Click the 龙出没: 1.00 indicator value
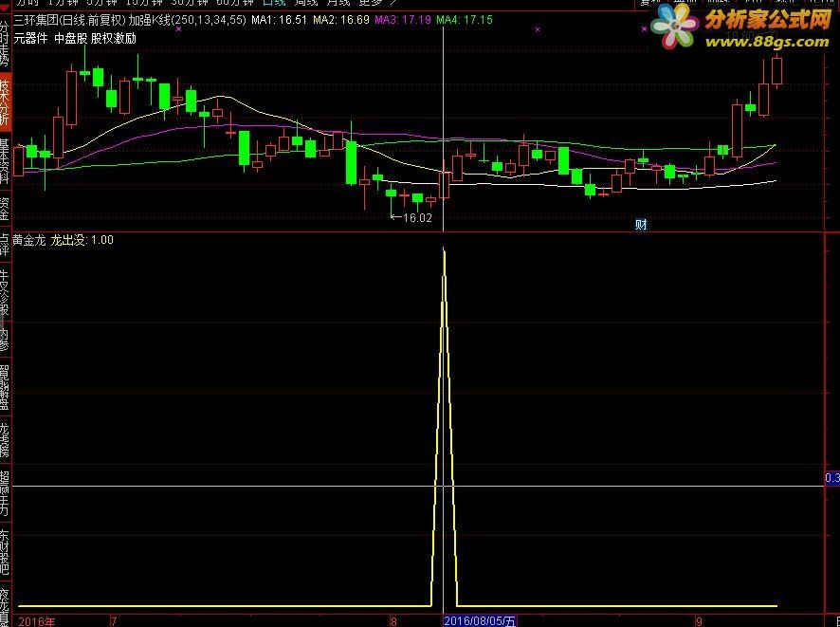 pyautogui.click(x=82, y=240)
